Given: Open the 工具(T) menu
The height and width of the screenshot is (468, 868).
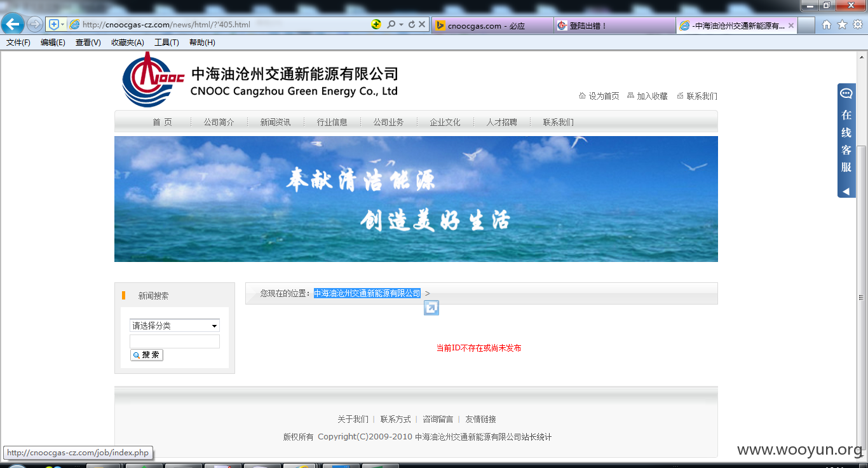Looking at the screenshot, I should (166, 43).
